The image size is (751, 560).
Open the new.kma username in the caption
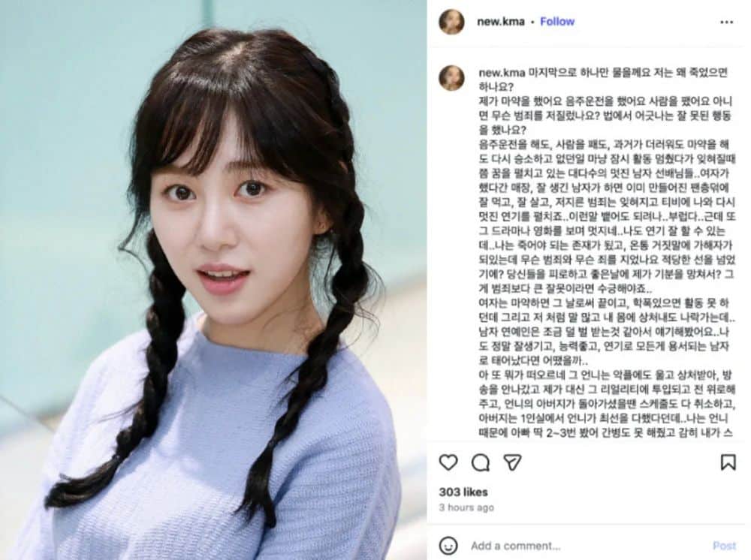[x=502, y=74]
